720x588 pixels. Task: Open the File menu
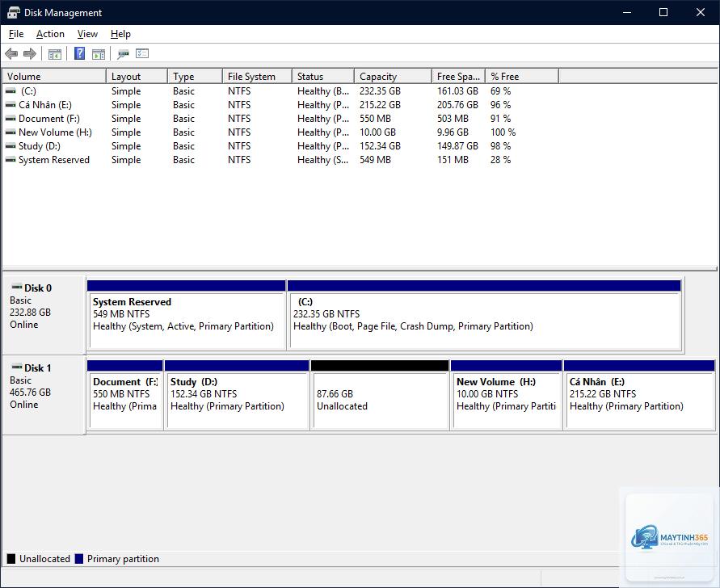tap(16, 34)
